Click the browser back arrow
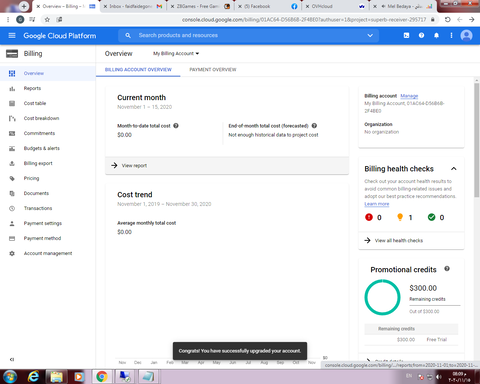 coord(460,20)
